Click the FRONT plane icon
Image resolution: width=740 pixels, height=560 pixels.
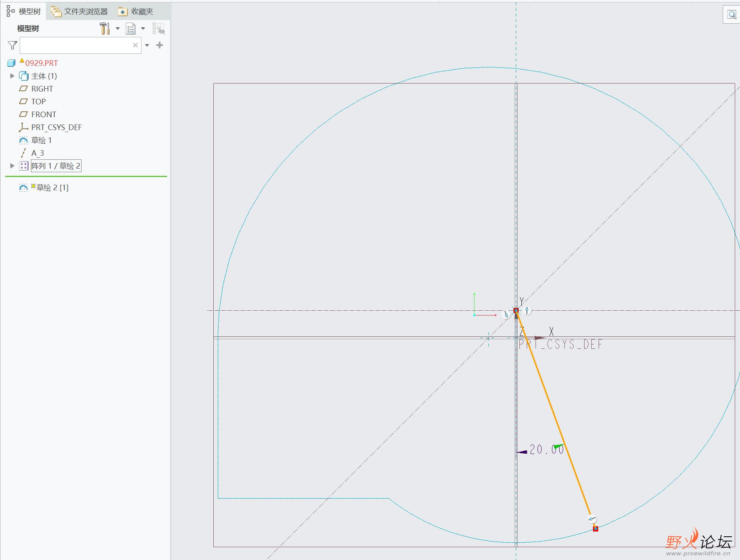pos(23,114)
